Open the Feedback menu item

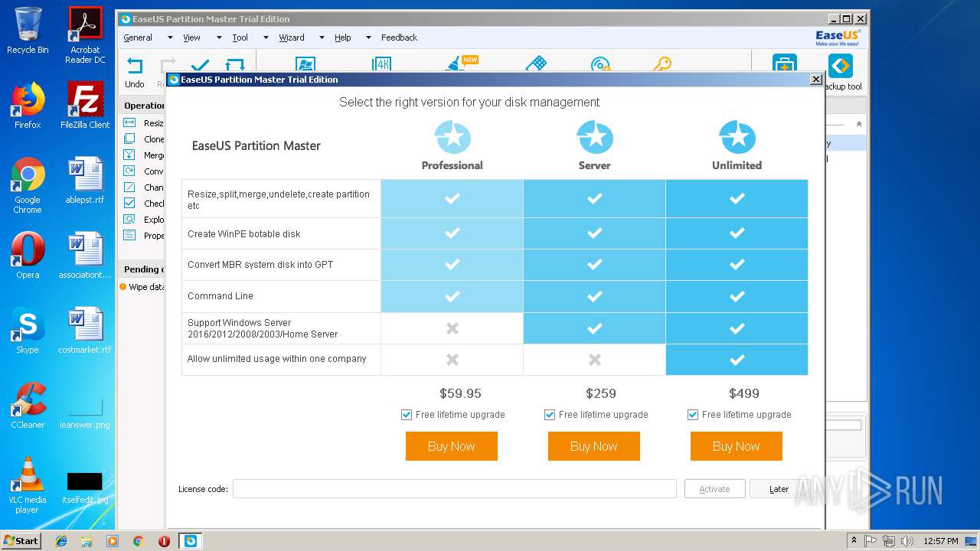pyautogui.click(x=400, y=37)
